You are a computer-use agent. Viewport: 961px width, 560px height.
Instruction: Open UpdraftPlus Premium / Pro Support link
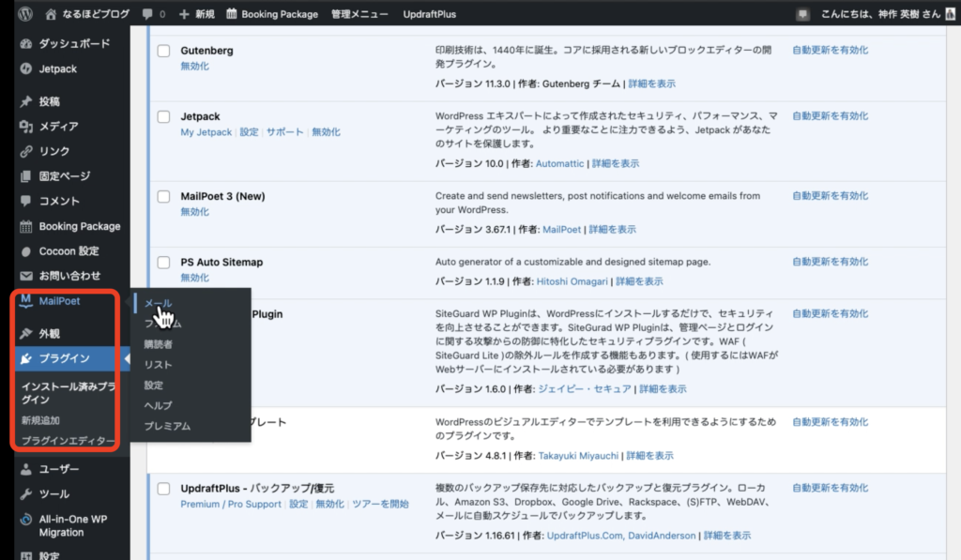[x=231, y=504]
